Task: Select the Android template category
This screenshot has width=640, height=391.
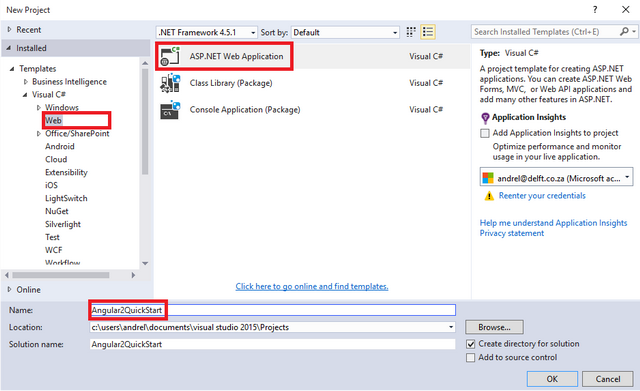Action: (x=60, y=146)
